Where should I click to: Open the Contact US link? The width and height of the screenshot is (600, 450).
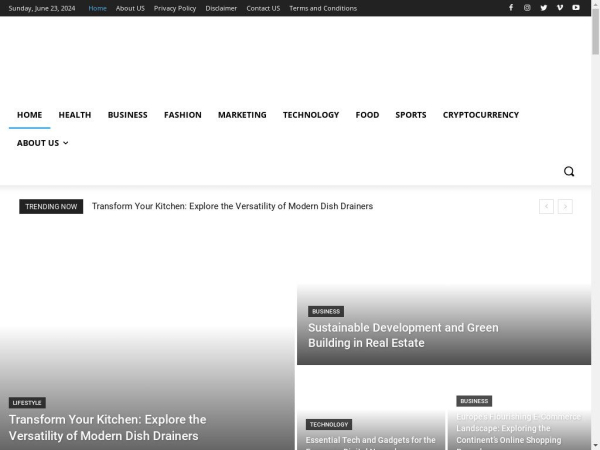[263, 8]
